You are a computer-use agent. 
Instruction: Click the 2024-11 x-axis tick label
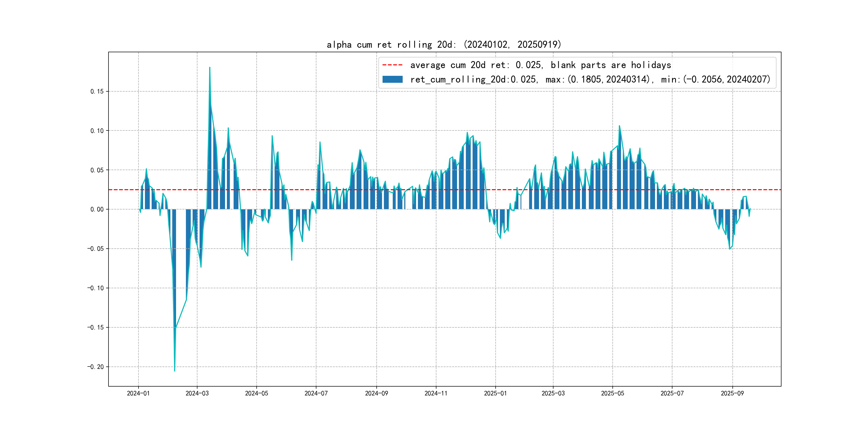click(436, 393)
